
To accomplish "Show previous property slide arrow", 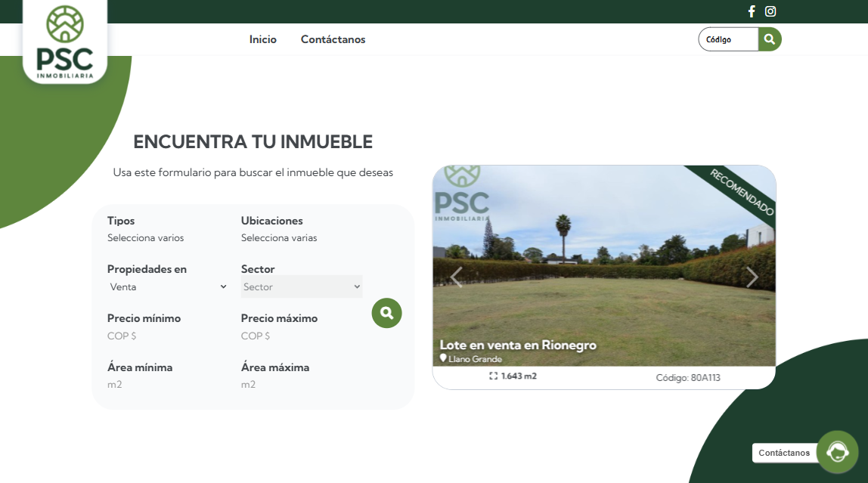I will pyautogui.click(x=456, y=277).
